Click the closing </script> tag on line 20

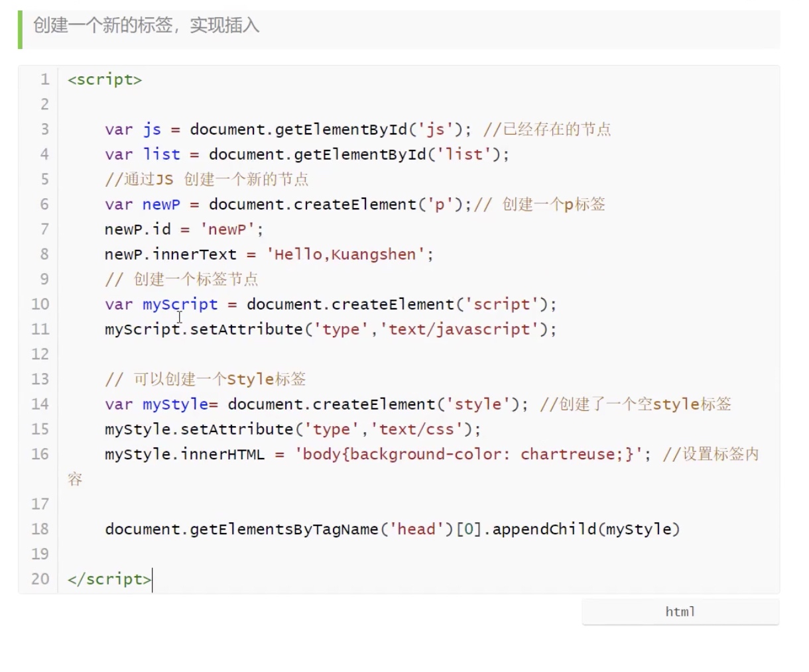[x=109, y=579]
